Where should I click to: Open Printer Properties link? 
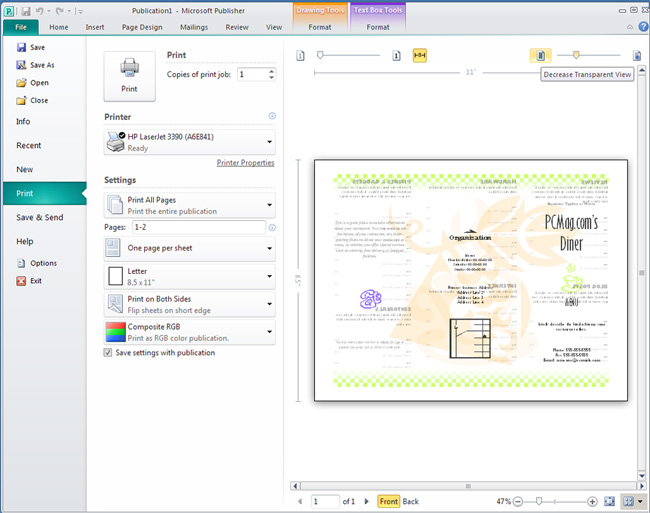(245, 163)
